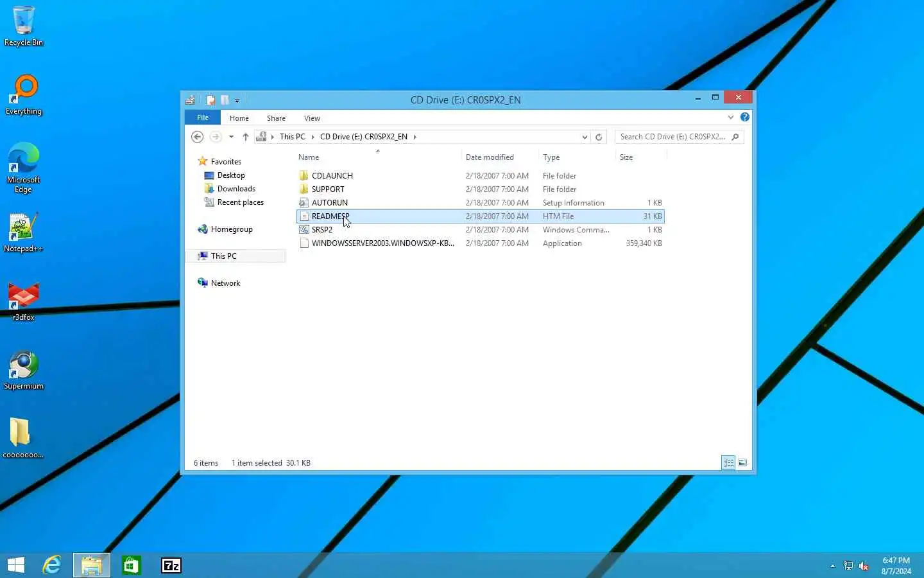The image size is (924, 578).
Task: Select Recent places in navigation pane
Action: (x=240, y=202)
